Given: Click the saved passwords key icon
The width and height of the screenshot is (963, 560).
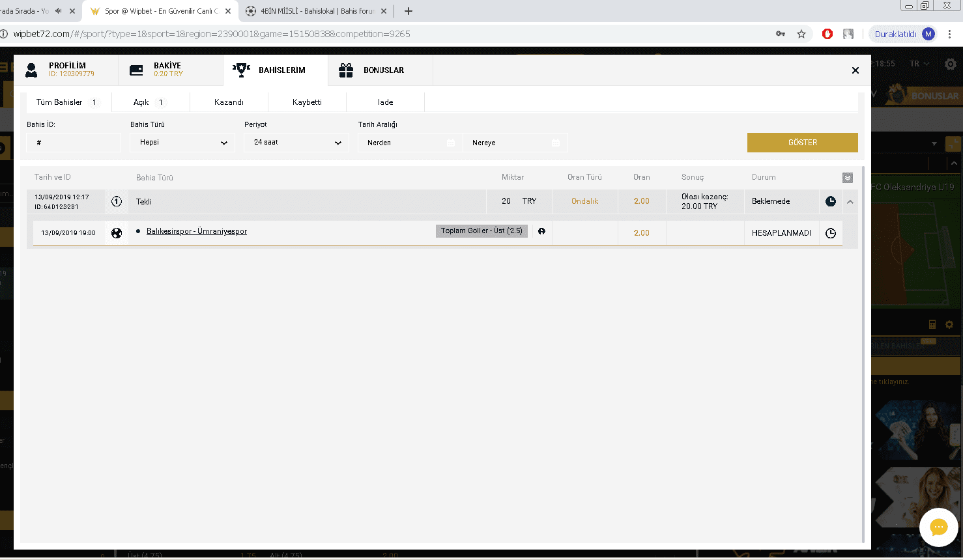Looking at the screenshot, I should (x=781, y=34).
